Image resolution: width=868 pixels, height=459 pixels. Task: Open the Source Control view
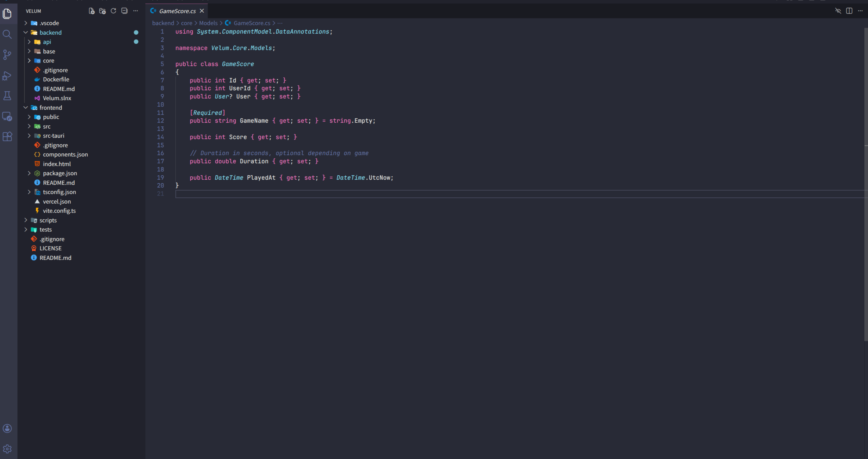[7, 55]
